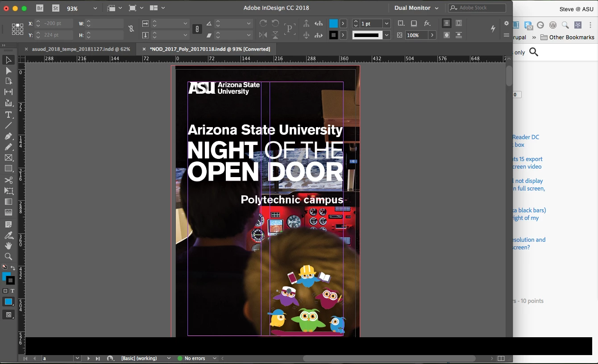Image resolution: width=598 pixels, height=364 pixels.
Task: Select the Zoom tool
Action: point(8,256)
